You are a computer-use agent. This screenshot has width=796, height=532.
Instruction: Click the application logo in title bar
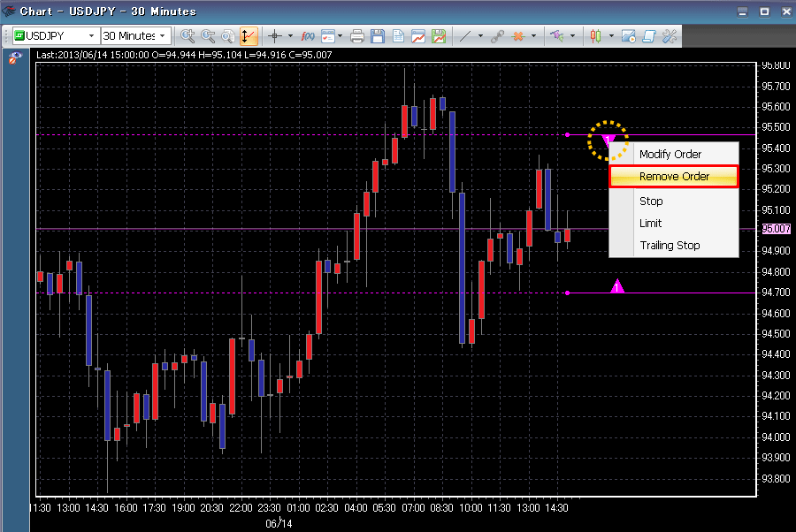pos(9,11)
